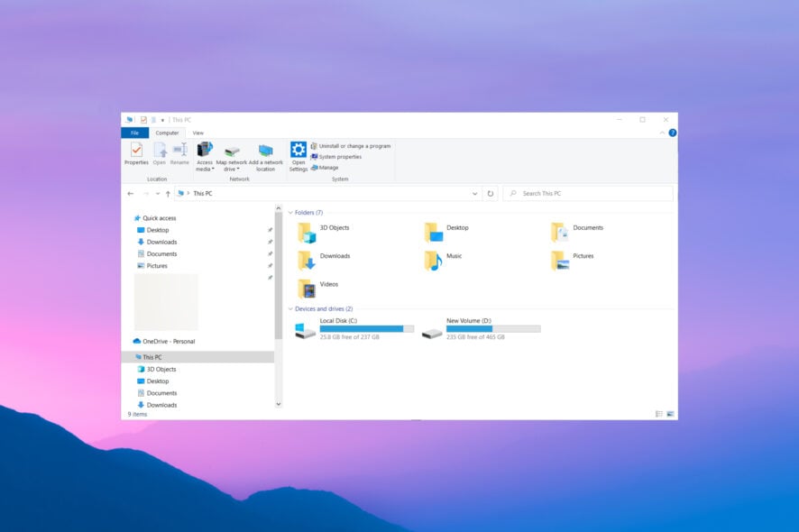Select the New Volume (D:) drive icon
The width and height of the screenshot is (799, 532).
point(432,333)
